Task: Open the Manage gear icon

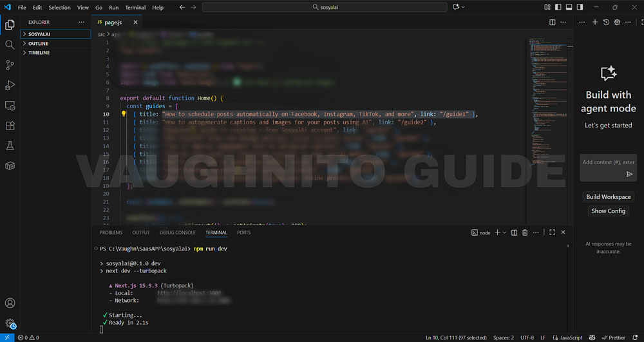Action: coord(10,323)
